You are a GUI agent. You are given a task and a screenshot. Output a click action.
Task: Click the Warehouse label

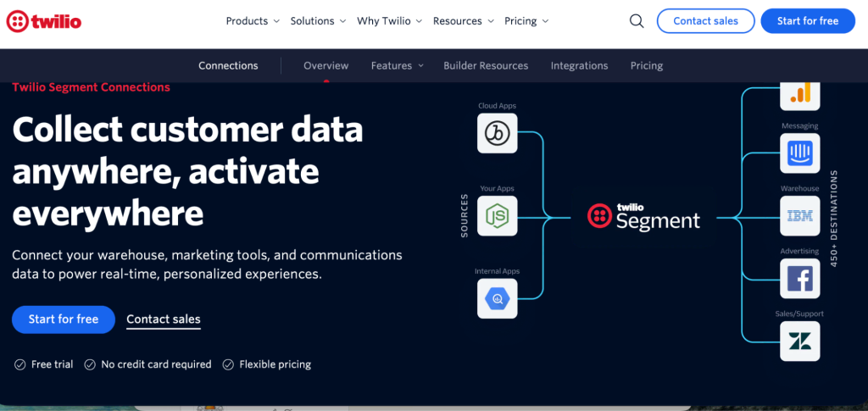tap(800, 189)
